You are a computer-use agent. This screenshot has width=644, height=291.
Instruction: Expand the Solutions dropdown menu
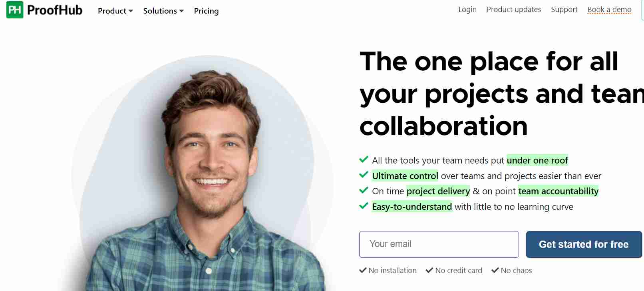click(163, 11)
